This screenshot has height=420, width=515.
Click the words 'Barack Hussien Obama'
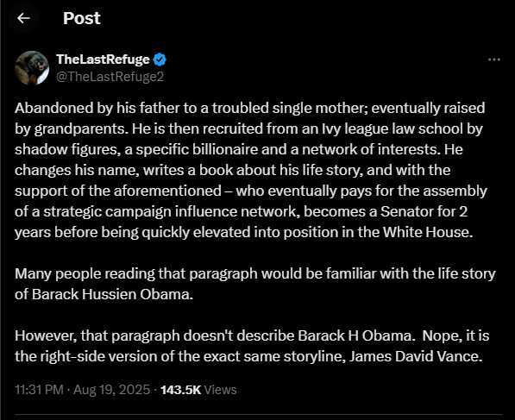click(110, 294)
